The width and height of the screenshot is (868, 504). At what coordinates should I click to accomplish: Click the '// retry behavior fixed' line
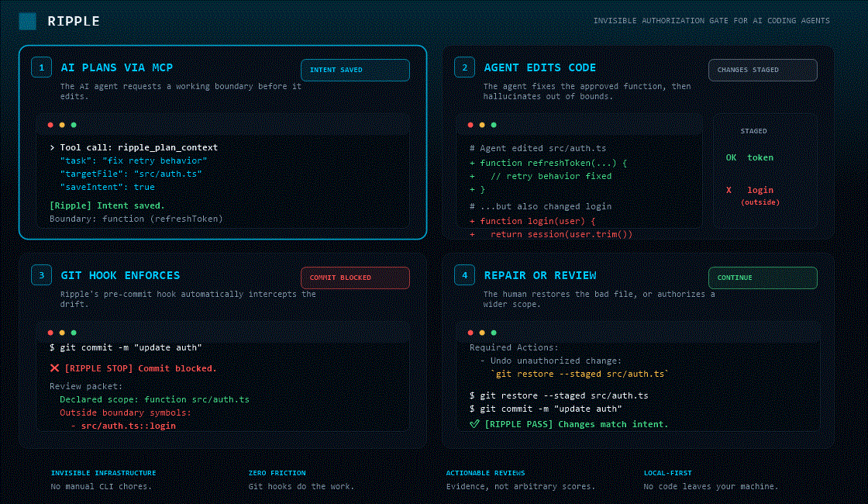point(551,176)
